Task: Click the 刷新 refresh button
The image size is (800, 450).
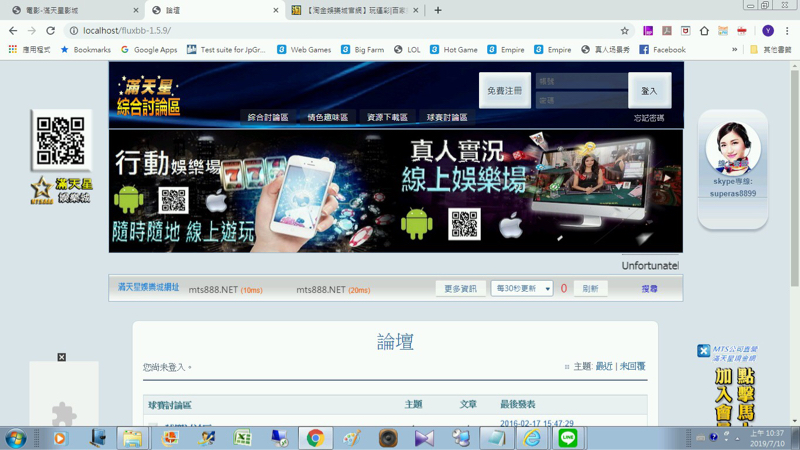Action: coord(590,288)
